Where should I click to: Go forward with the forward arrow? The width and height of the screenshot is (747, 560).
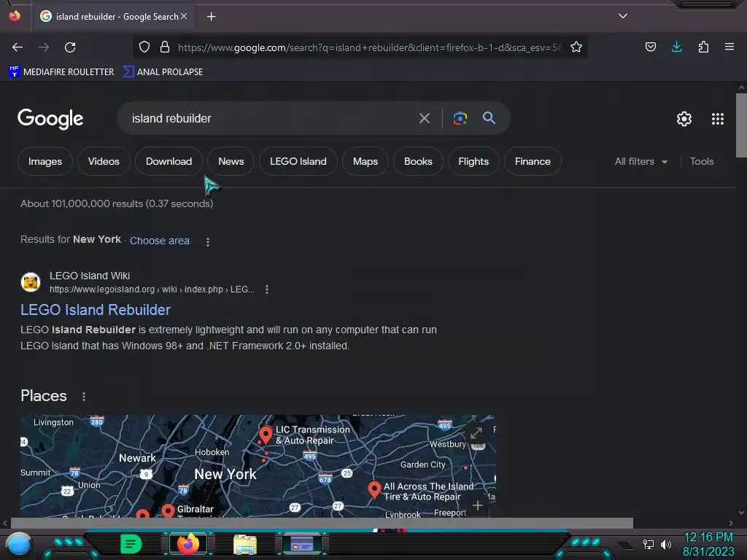44,47
